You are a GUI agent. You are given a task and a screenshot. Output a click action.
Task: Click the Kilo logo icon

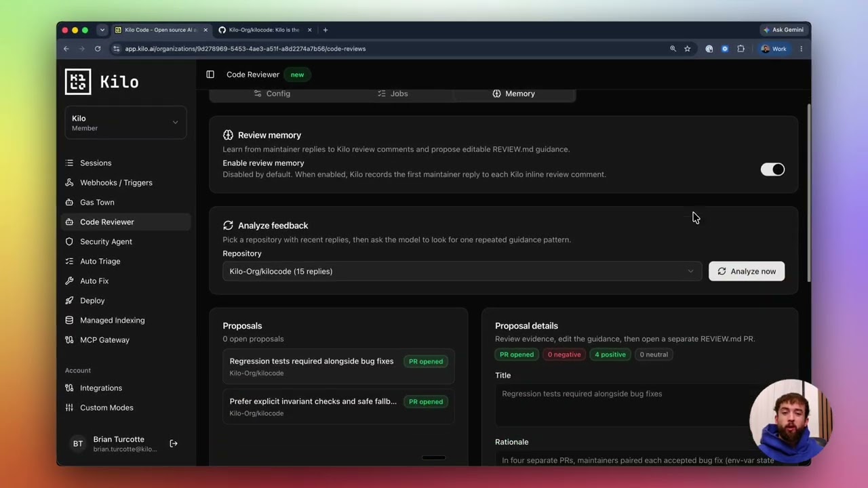coord(78,81)
